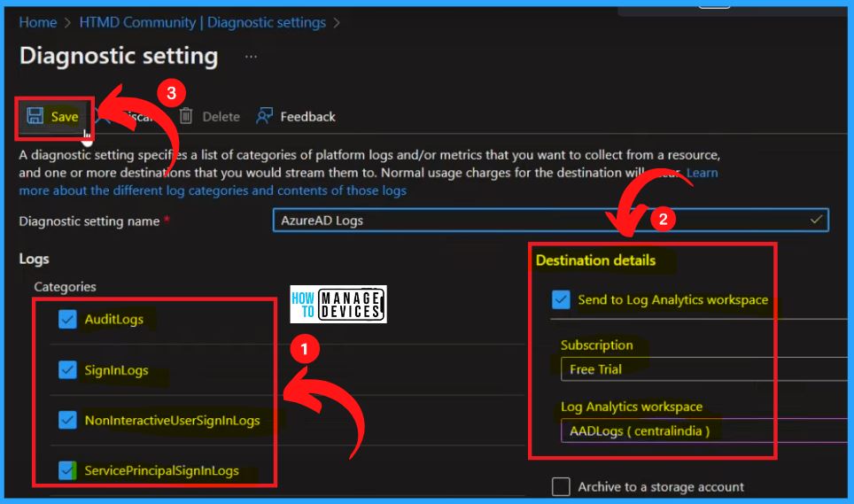Click the Delete trash can icon
The height and width of the screenshot is (504, 854).
click(x=186, y=116)
